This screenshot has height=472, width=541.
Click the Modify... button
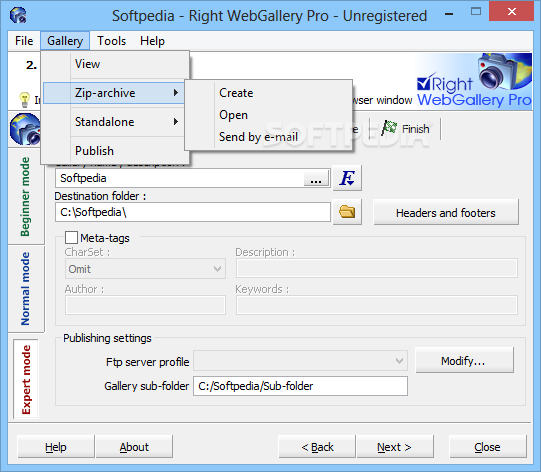(464, 361)
